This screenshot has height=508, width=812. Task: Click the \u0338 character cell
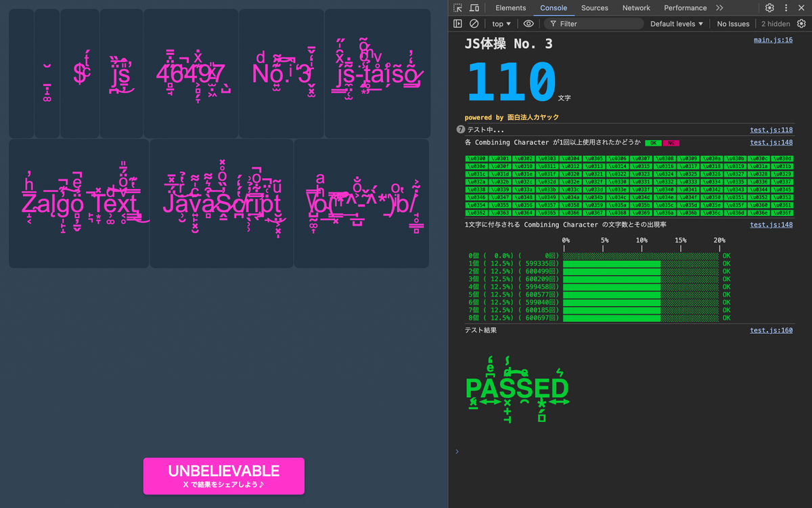(x=476, y=190)
